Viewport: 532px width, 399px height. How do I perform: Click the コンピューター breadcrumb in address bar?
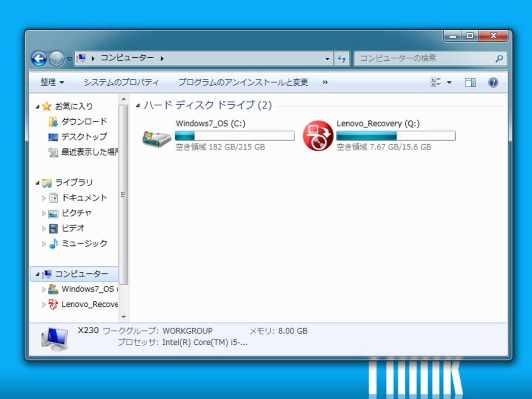pos(127,58)
